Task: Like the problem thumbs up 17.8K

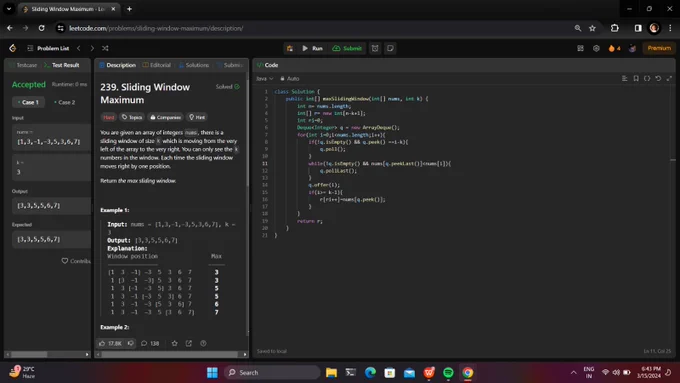Action: coord(110,343)
